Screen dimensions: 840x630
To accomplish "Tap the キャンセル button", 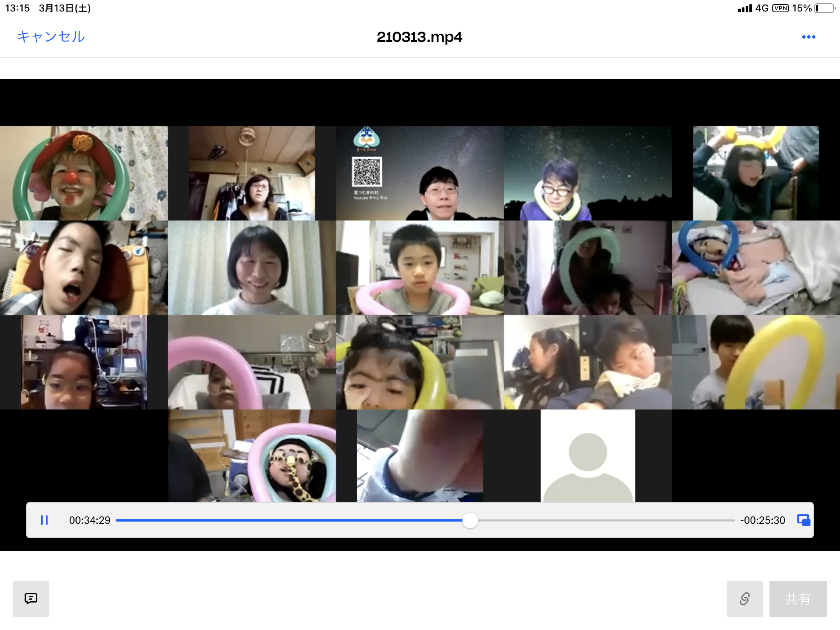I will pos(51,37).
